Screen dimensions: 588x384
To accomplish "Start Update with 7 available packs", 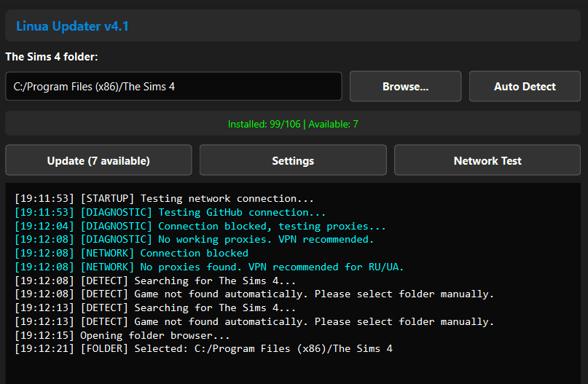I will point(98,160).
